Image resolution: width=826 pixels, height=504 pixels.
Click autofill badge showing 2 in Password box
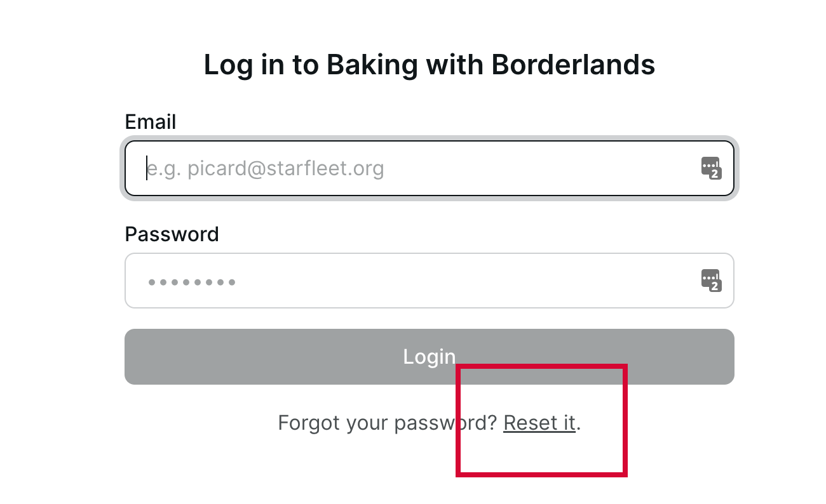(x=715, y=286)
